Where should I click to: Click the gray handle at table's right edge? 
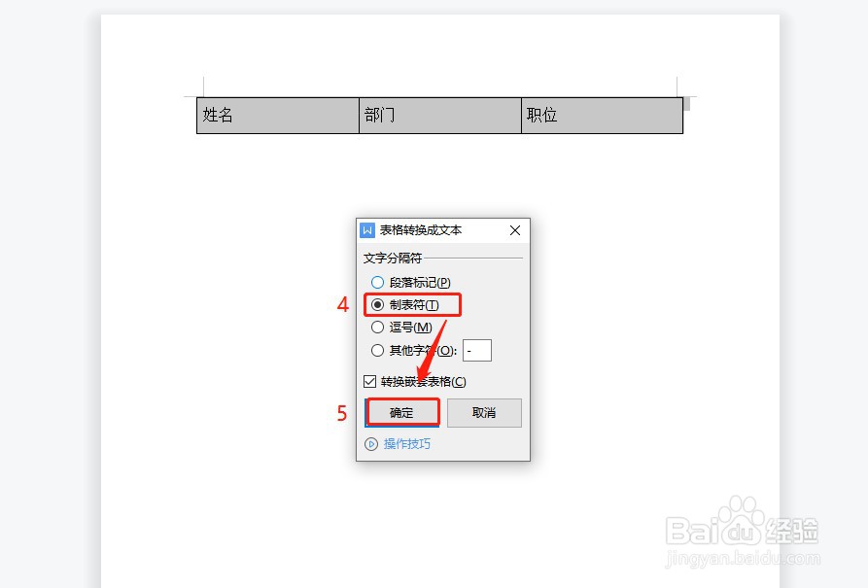(687, 104)
